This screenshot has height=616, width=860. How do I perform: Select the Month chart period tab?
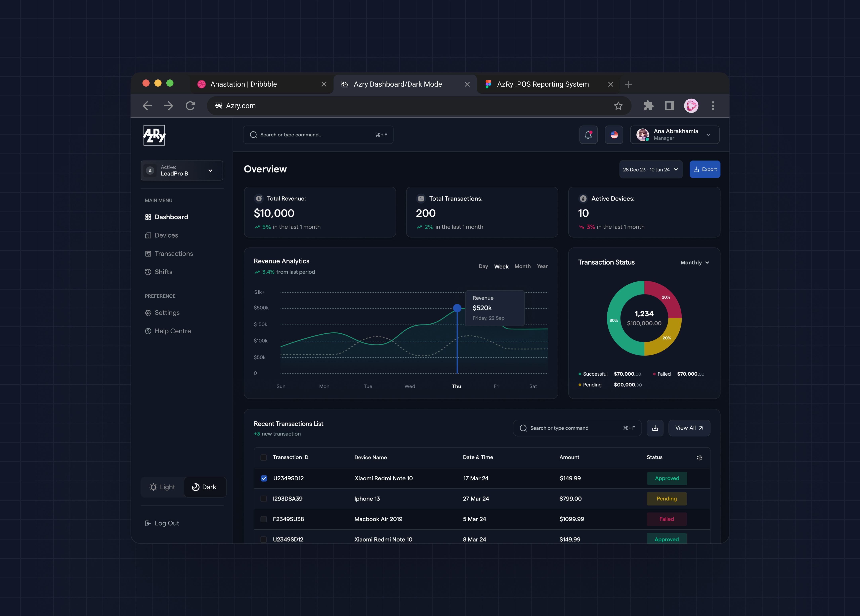[522, 266]
